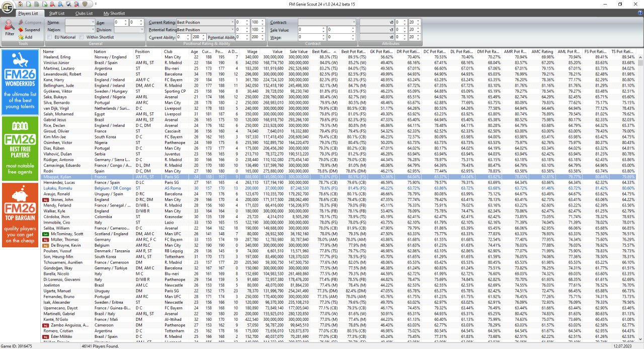Viewport: 644px width, 349px height.
Task: Click the Compare players tool
Action: click(30, 23)
